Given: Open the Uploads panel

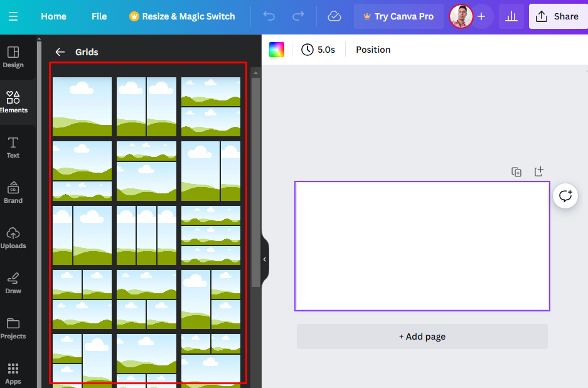Looking at the screenshot, I should point(13,237).
